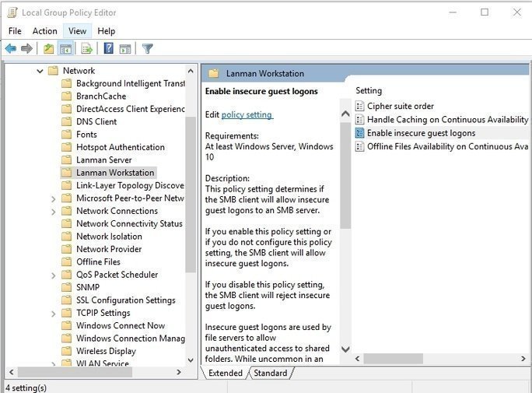This screenshot has height=393, width=532.
Task: Click the Wireless Display folder icon
Action: click(x=67, y=351)
